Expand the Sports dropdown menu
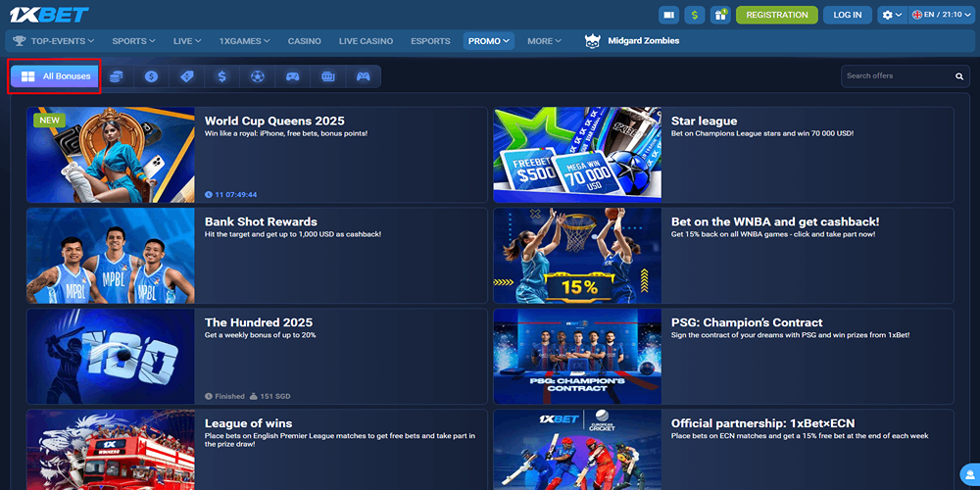This screenshot has height=490, width=980. click(x=133, y=41)
